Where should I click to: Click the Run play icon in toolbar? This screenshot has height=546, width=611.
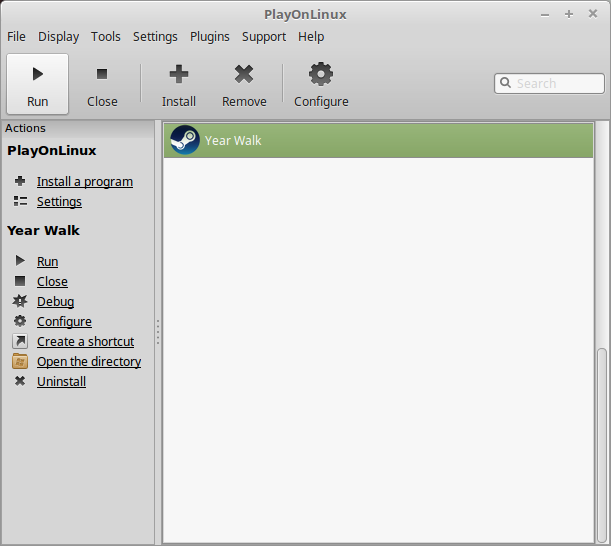pos(38,74)
